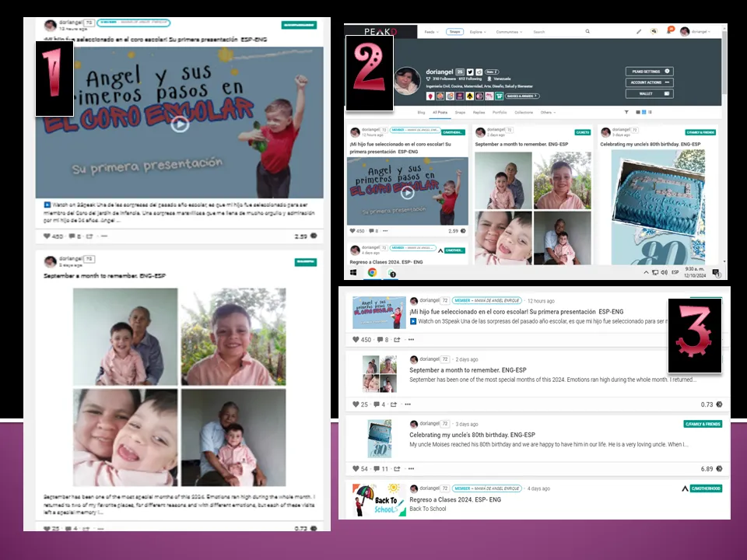Toggle the heart upvote showing 450 in list view
The image size is (747, 560).
pyautogui.click(x=356, y=340)
